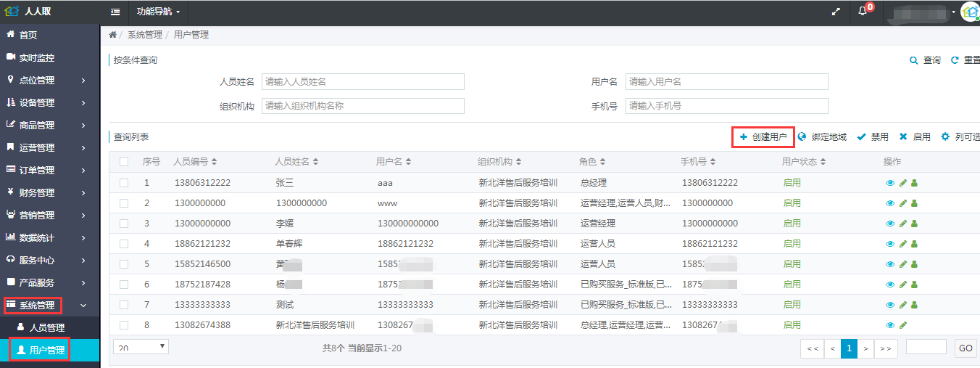Viewport: 980px width, 368px height.
Task: Sort table by 用户状态 column arrows
Action: [x=824, y=162]
